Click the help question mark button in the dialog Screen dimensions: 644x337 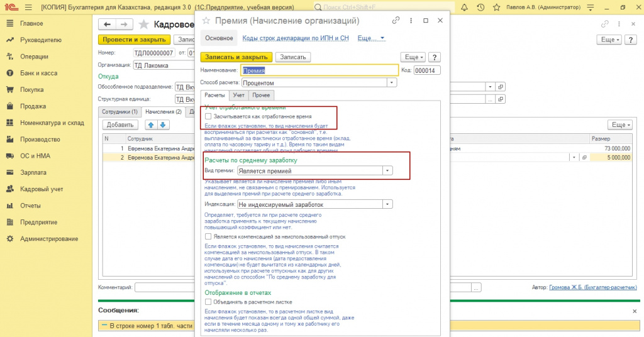[436, 57]
